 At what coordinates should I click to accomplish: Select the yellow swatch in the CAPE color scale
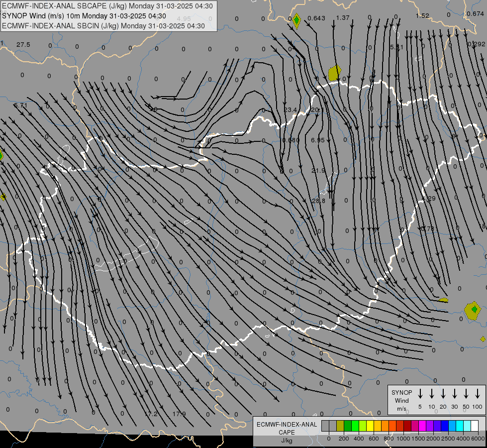point(370,426)
